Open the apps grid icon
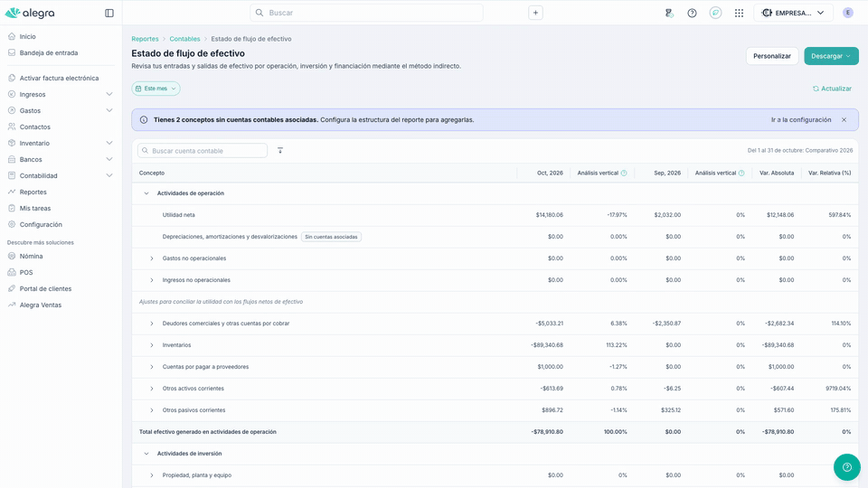Image resolution: width=868 pixels, height=488 pixels. (x=739, y=13)
